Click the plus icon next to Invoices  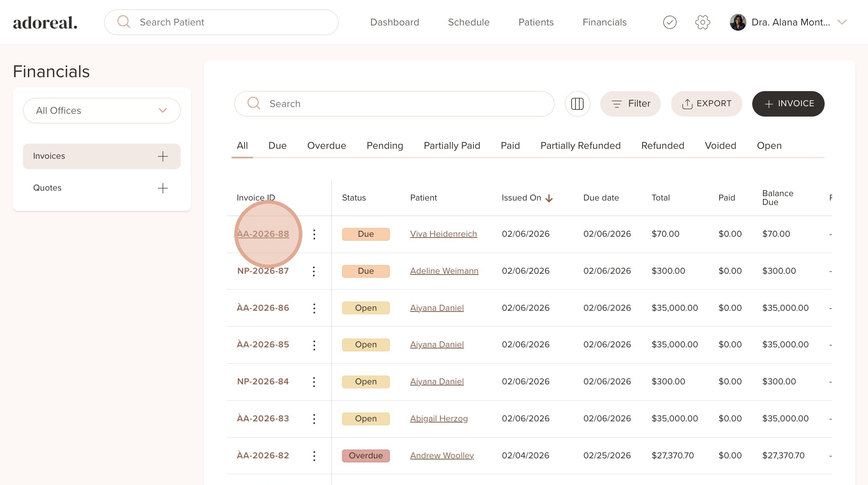click(163, 156)
